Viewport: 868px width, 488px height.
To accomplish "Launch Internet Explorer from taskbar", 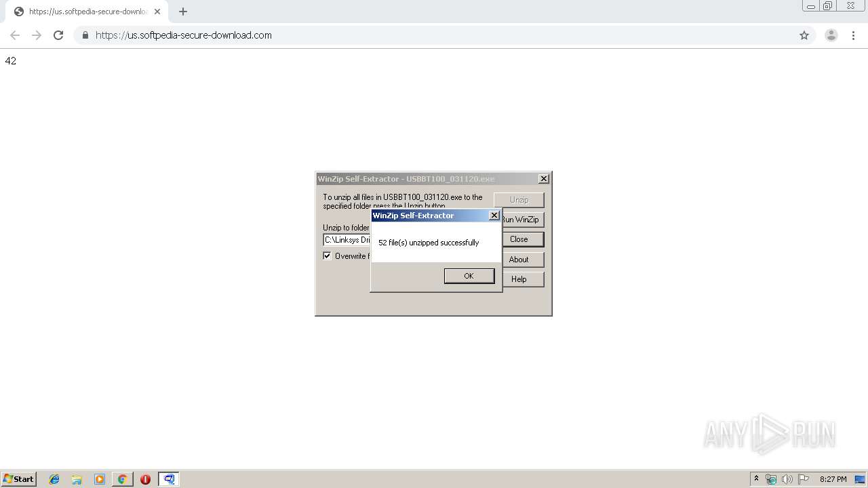I will pos(54,479).
